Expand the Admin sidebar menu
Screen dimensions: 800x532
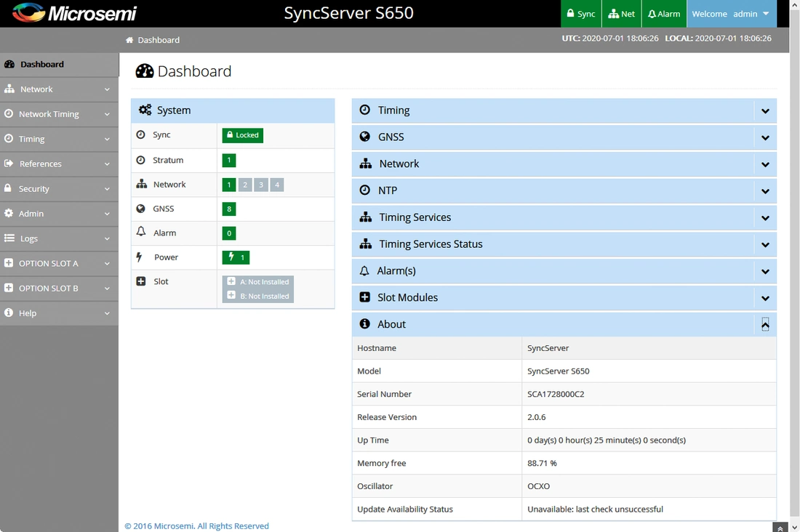pos(59,214)
